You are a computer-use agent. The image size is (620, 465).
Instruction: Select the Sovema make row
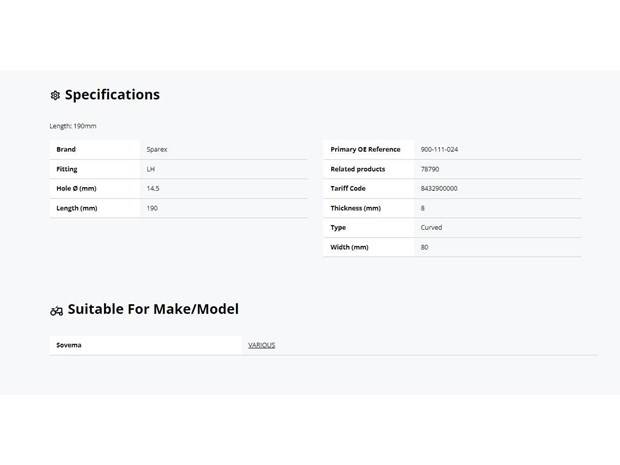tap(323, 345)
